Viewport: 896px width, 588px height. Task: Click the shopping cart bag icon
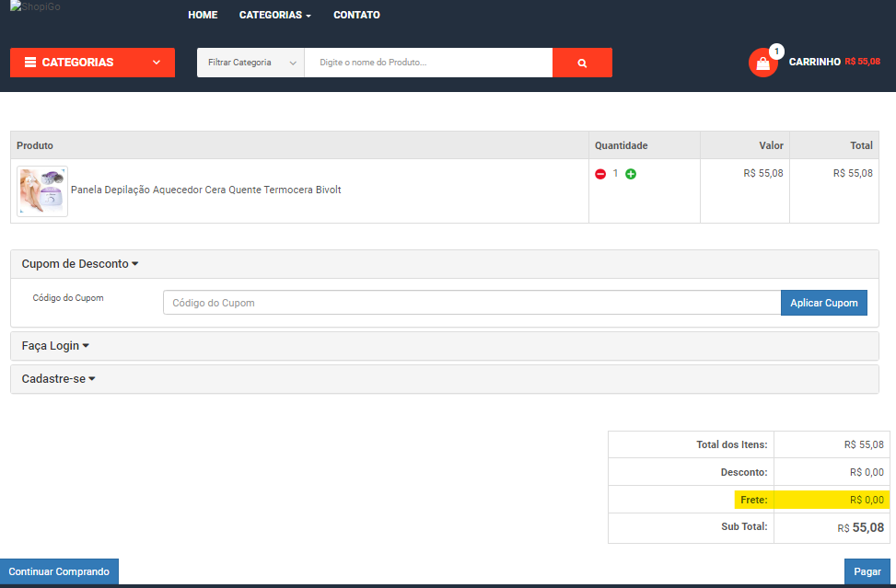762,63
